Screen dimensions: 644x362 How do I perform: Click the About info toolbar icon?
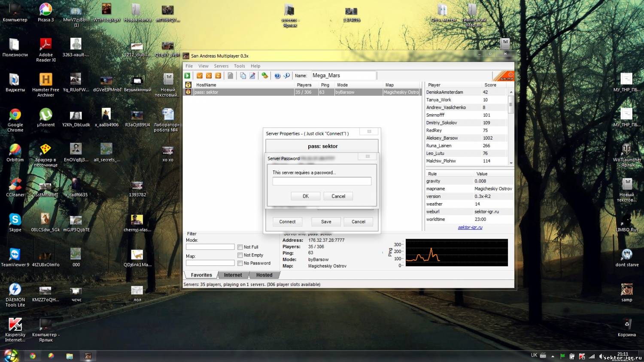[x=286, y=76]
